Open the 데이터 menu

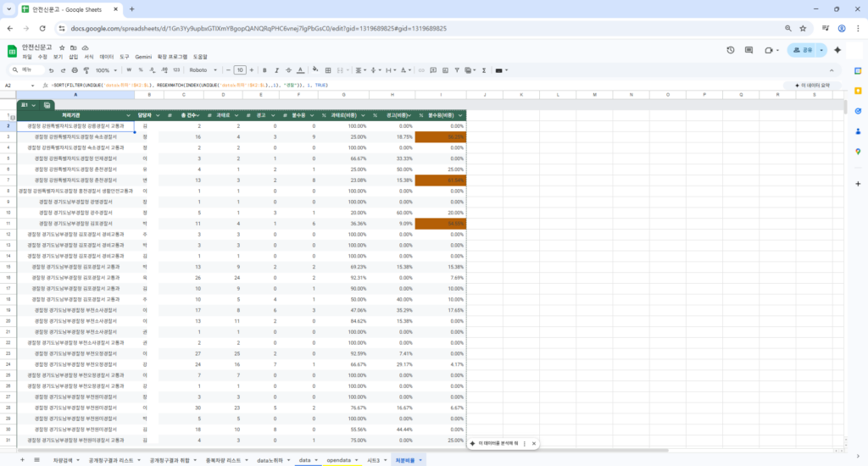tap(107, 57)
